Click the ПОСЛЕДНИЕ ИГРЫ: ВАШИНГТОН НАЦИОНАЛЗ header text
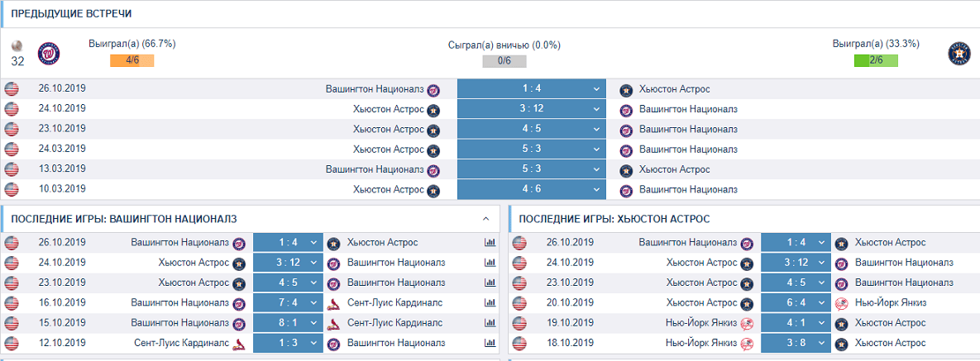The height and width of the screenshot is (361, 980). coord(124,219)
